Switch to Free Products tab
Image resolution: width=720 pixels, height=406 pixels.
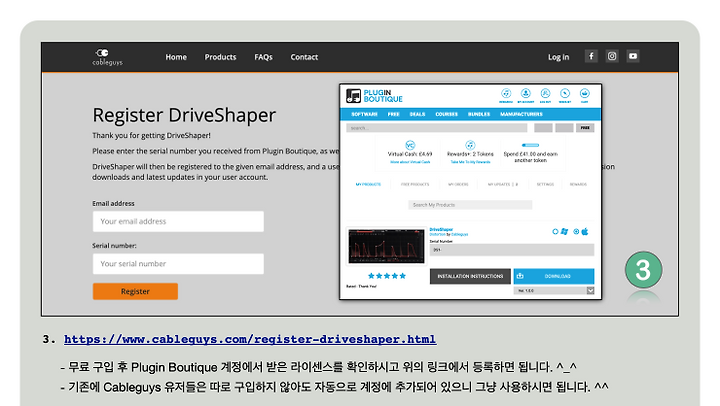[415, 184]
